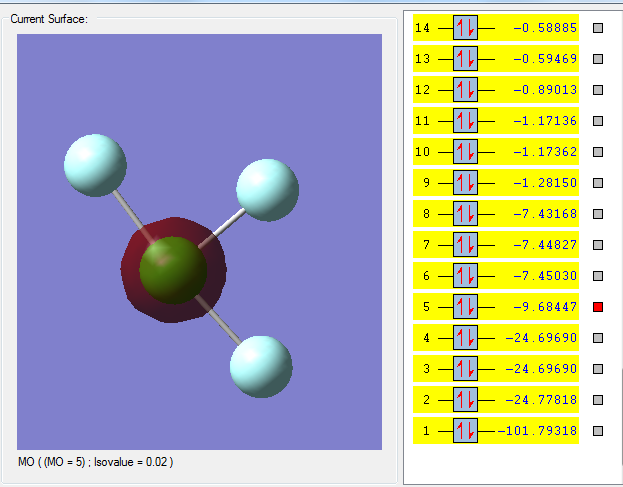
Task: Click electron occupancy box of orbital 5
Action: [x=465, y=307]
